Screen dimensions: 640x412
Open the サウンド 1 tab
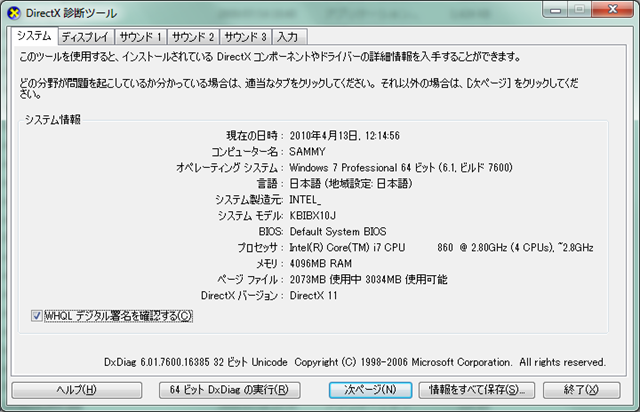click(141, 37)
